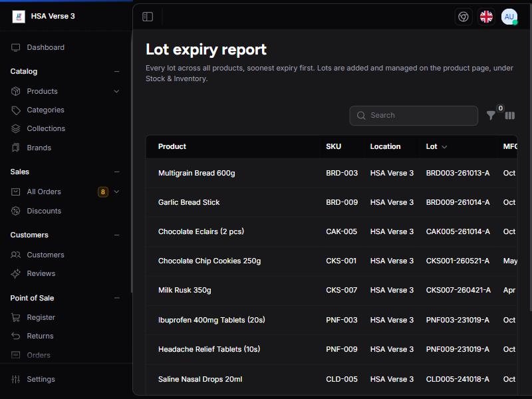Screen dimensions: 532x399
Task: Click the Lot expiry report heading
Action: pyautogui.click(x=206, y=49)
